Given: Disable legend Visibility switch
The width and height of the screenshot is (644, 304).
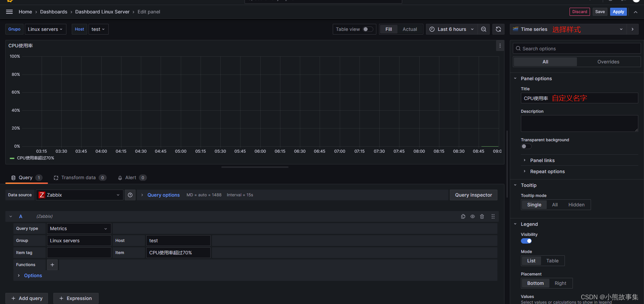Looking at the screenshot, I should [x=526, y=241].
